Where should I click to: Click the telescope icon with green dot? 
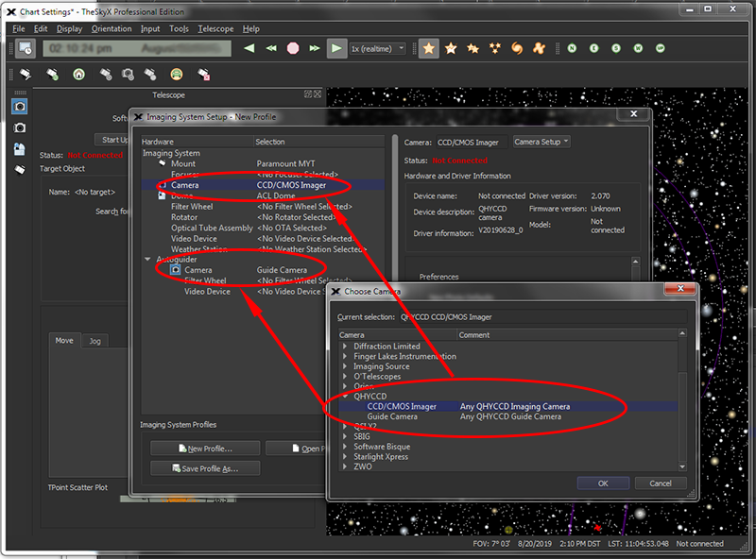(53, 75)
